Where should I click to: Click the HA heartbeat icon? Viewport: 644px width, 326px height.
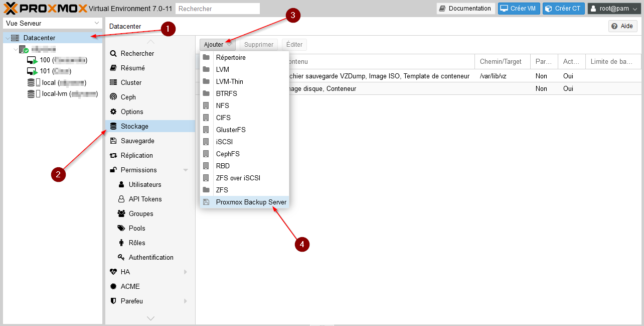pyautogui.click(x=113, y=272)
